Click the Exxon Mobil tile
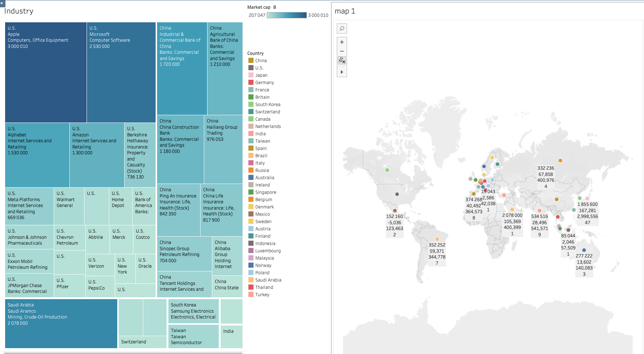644x354 pixels. pyautogui.click(x=29, y=261)
